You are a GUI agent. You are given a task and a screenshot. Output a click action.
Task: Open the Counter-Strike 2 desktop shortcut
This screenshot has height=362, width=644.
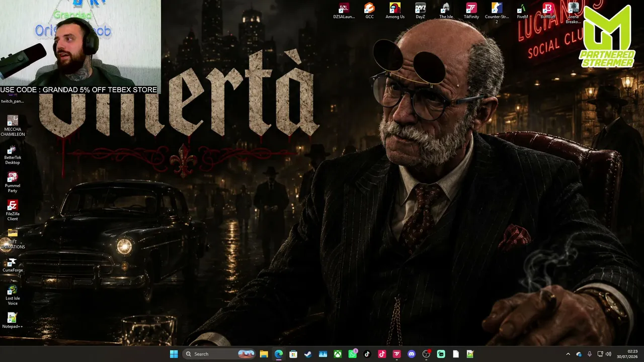pyautogui.click(x=497, y=13)
